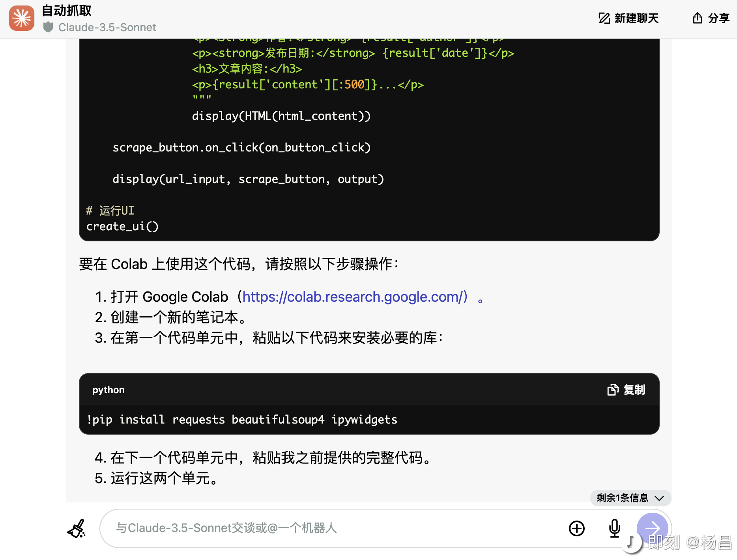Click the chevron next to 剩余1条信息
Image resolution: width=737 pixels, height=560 pixels.
[x=659, y=498]
